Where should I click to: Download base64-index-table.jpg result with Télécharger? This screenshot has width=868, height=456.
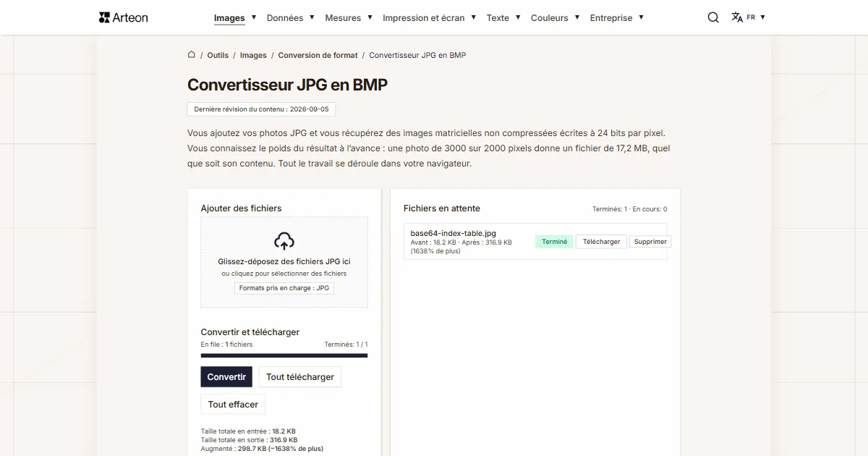[x=601, y=242]
